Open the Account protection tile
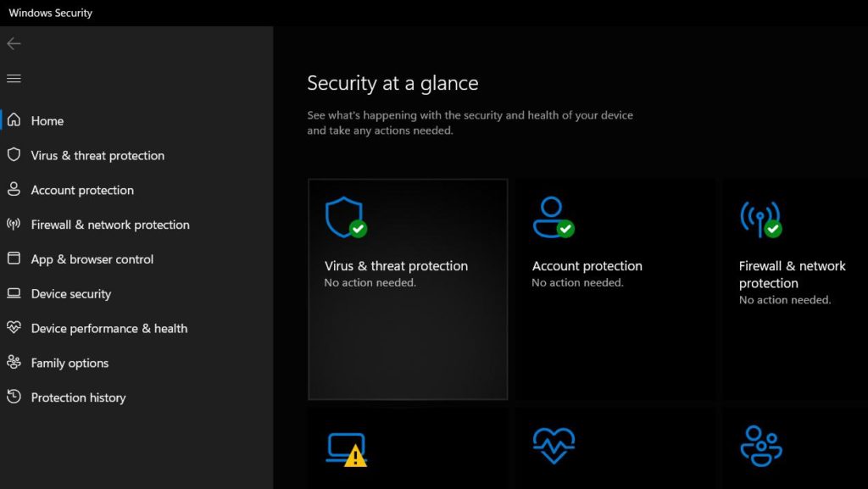Screen dimensions: 868x489 (x=615, y=289)
